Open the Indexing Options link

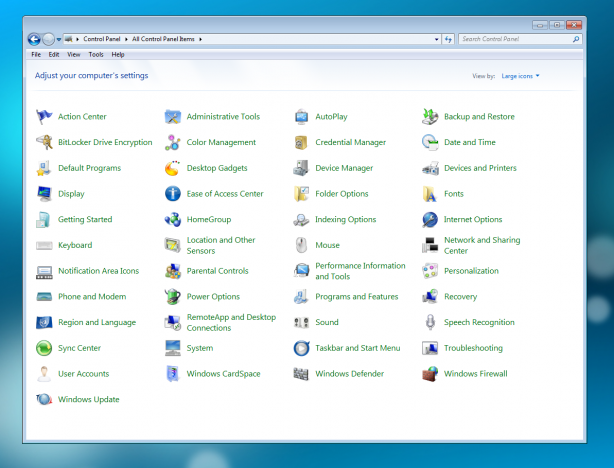tap(346, 220)
